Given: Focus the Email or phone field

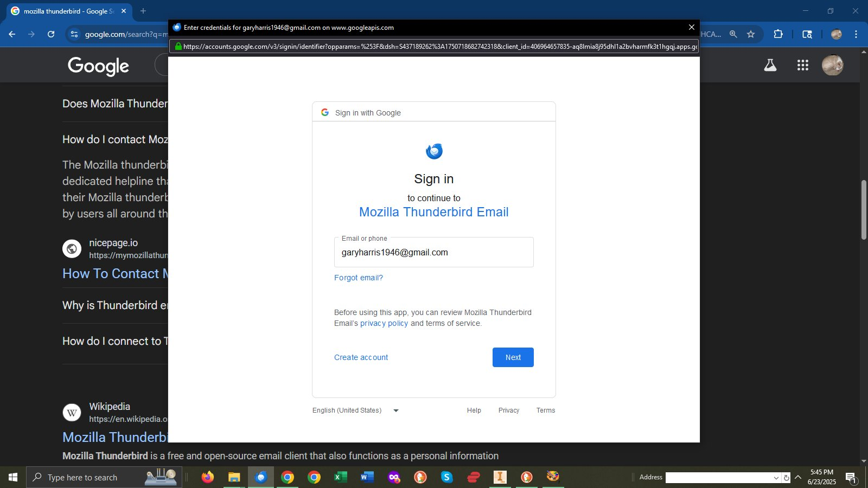Looking at the screenshot, I should 434,252.
